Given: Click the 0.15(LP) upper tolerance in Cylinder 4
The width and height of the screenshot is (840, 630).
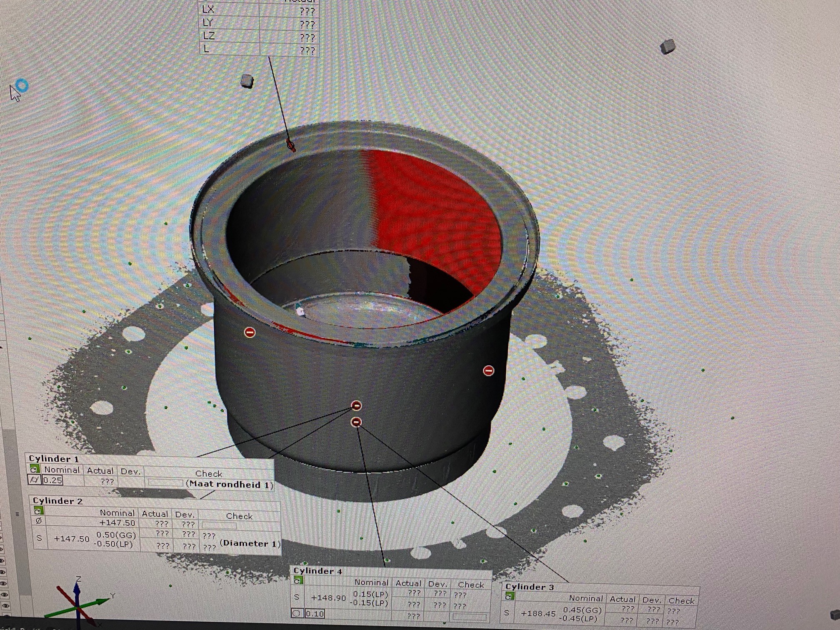Looking at the screenshot, I should 370,594.
